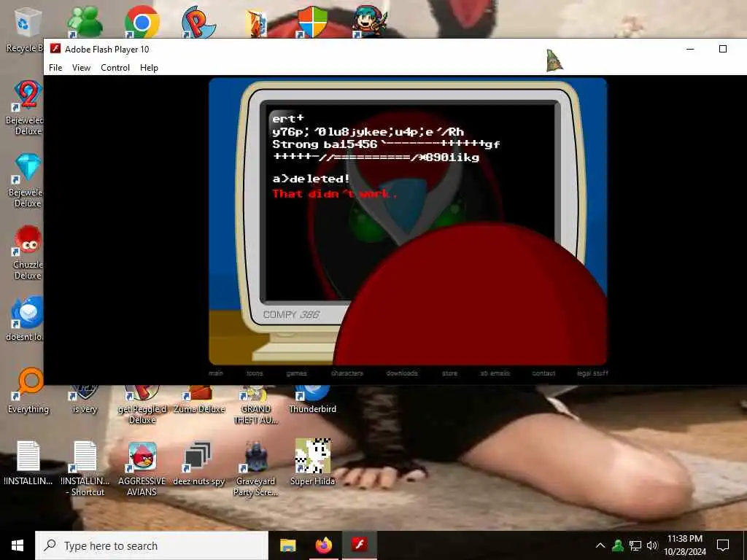747x560 pixels.
Task: Open the taskbar clock and date
Action: (x=685, y=545)
